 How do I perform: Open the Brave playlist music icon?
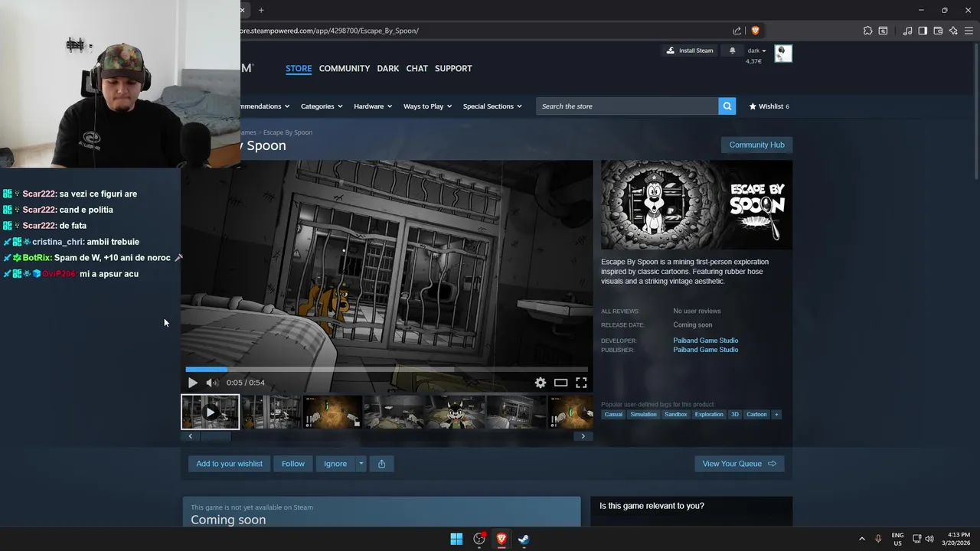pyautogui.click(x=907, y=31)
